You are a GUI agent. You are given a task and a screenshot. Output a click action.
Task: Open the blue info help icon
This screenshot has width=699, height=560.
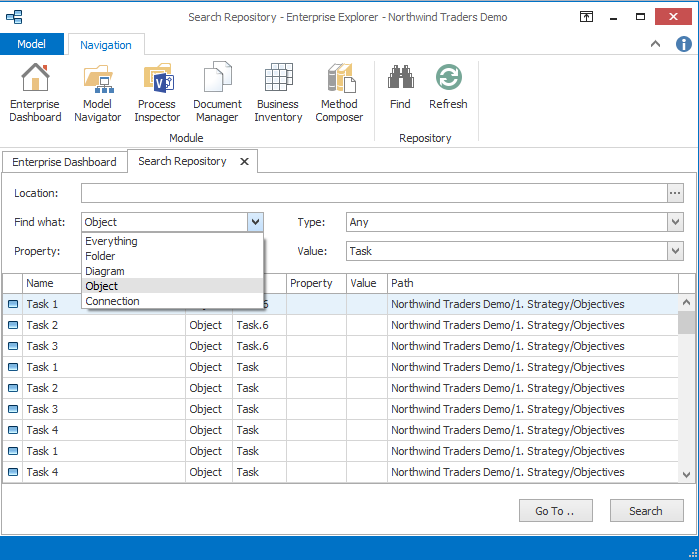pyautogui.click(x=683, y=44)
